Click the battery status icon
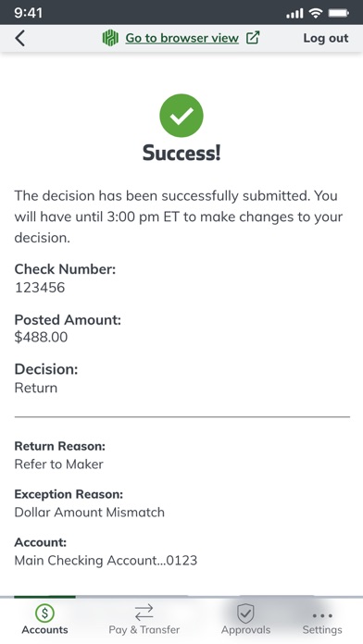 339,13
